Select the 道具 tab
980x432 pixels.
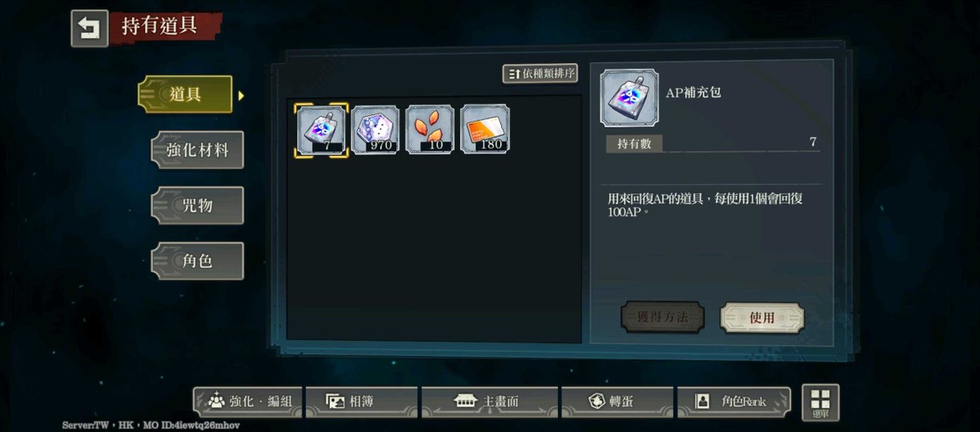[186, 95]
